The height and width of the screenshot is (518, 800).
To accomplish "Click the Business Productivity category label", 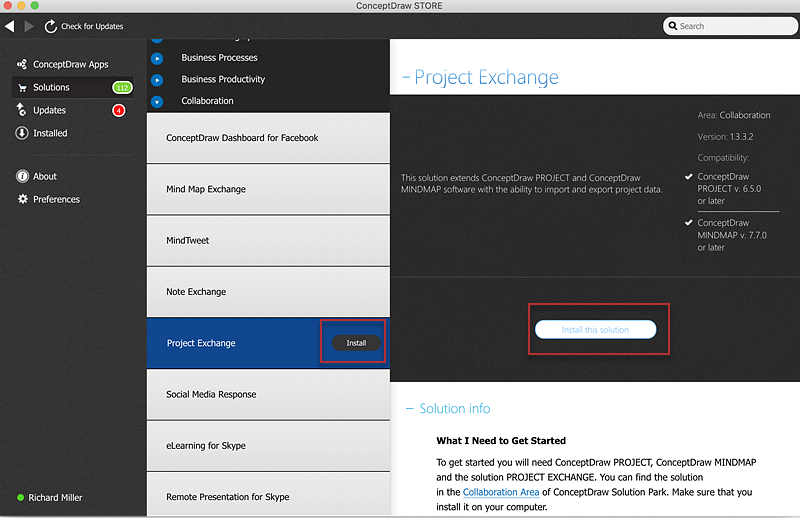I will pos(223,79).
